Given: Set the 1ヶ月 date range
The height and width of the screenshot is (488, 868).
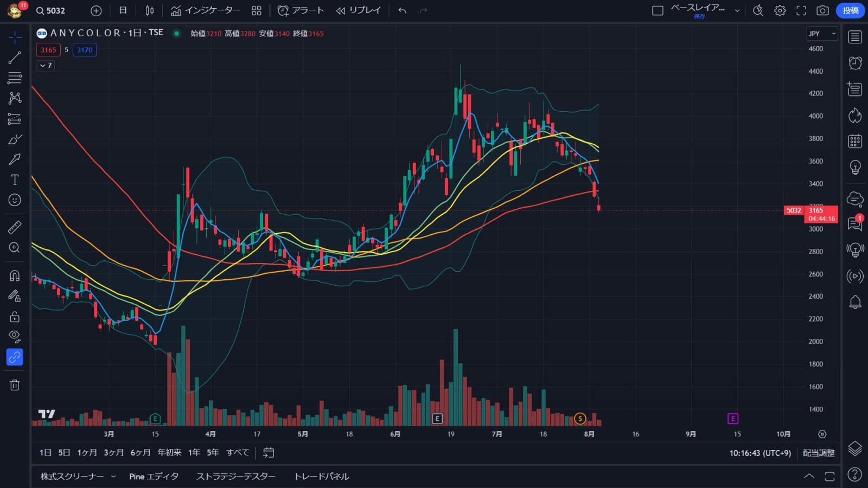Looking at the screenshot, I should click(87, 453).
